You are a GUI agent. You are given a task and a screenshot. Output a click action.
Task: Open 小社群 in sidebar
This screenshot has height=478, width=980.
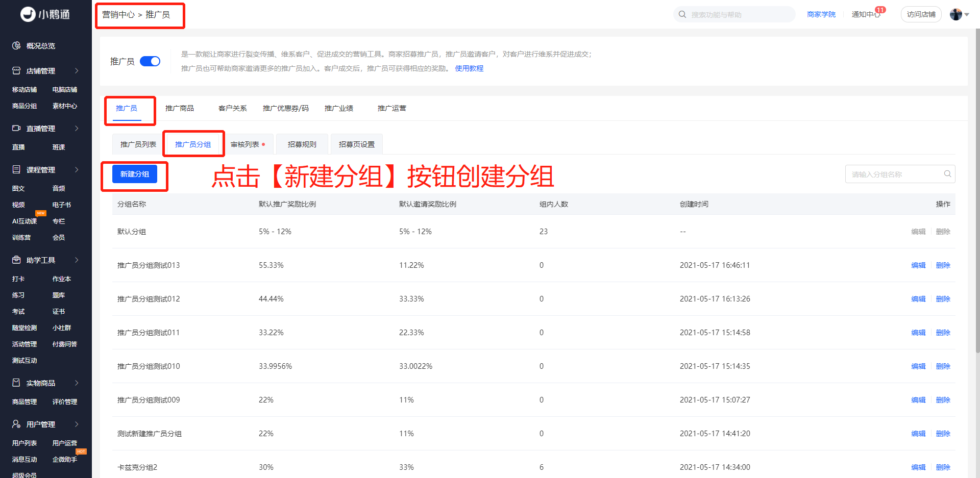pyautogui.click(x=62, y=328)
